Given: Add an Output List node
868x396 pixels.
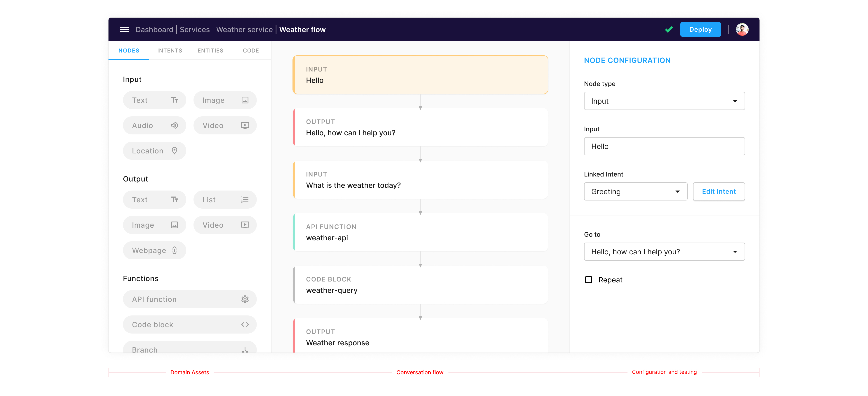Looking at the screenshot, I should click(x=225, y=200).
